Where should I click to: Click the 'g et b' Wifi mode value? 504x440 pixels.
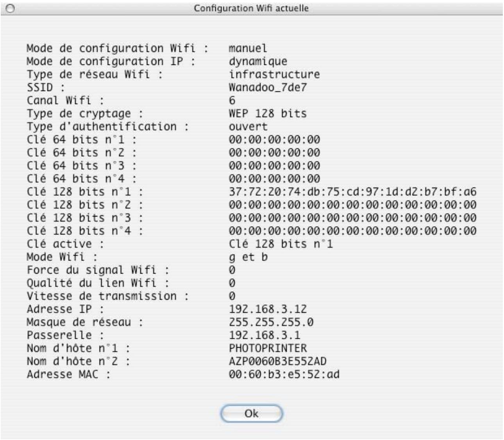[248, 257]
